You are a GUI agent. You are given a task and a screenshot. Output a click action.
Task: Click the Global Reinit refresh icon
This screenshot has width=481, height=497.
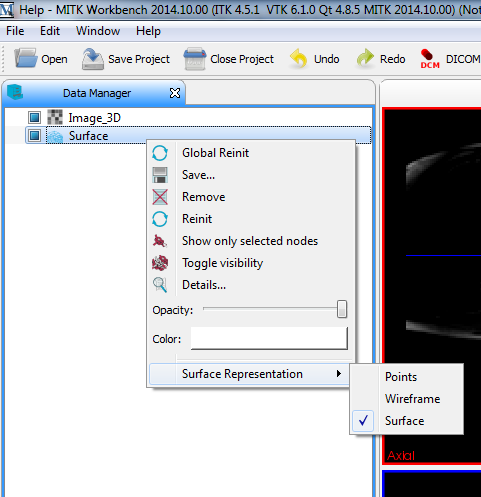[160, 153]
